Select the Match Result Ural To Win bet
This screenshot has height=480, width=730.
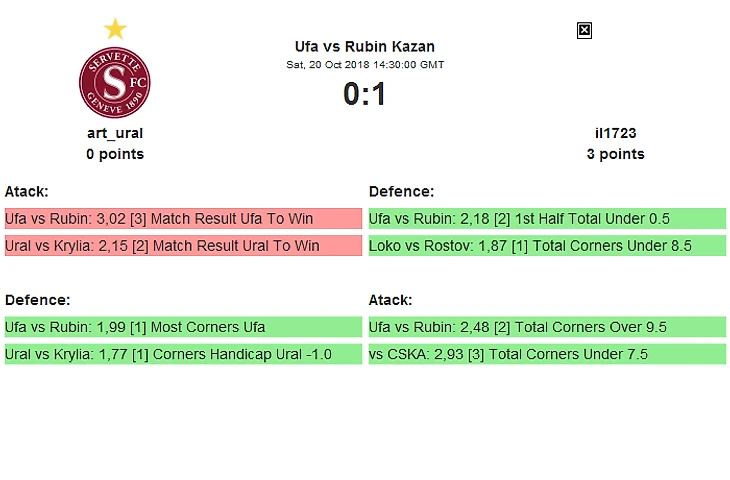[183, 245]
